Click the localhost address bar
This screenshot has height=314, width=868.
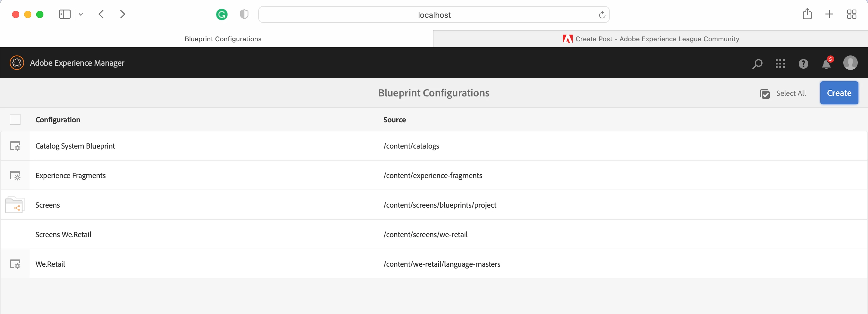(434, 15)
